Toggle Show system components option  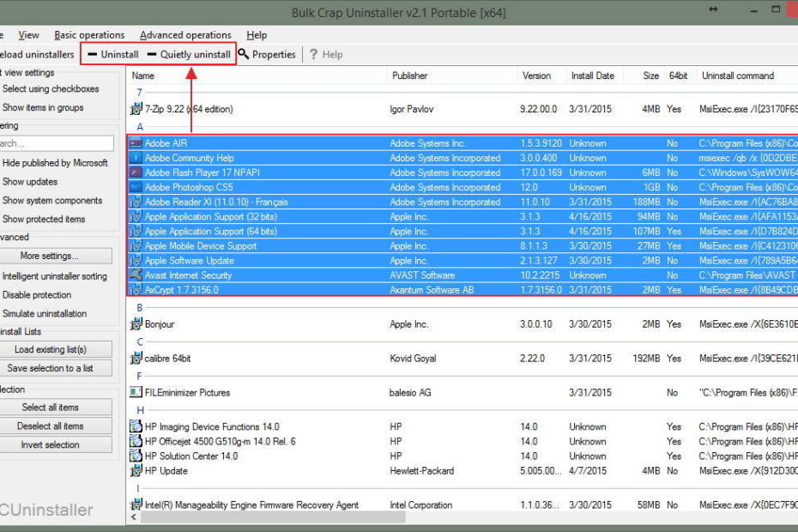pyautogui.click(x=51, y=201)
